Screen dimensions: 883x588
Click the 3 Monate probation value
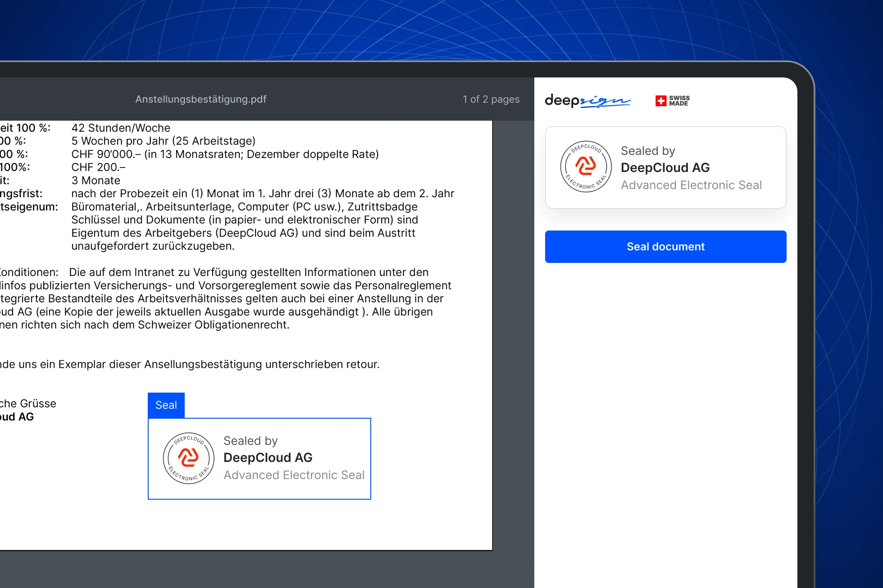[x=96, y=181]
